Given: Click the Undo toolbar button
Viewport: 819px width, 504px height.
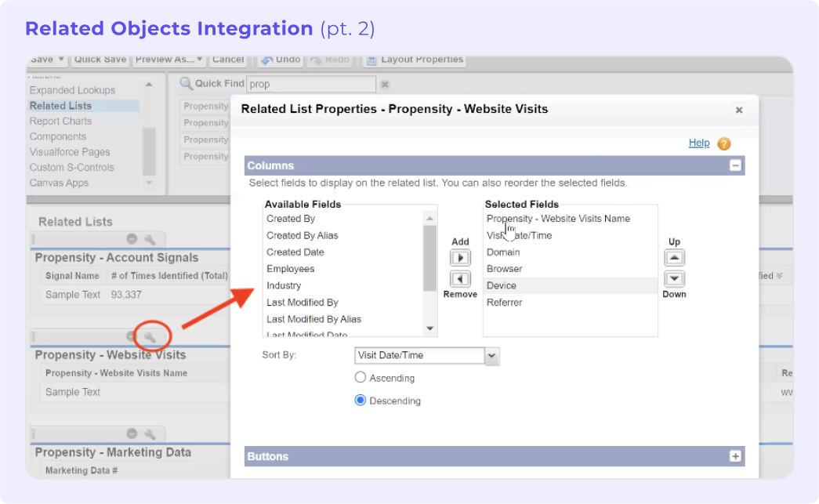Looking at the screenshot, I should pos(281,60).
